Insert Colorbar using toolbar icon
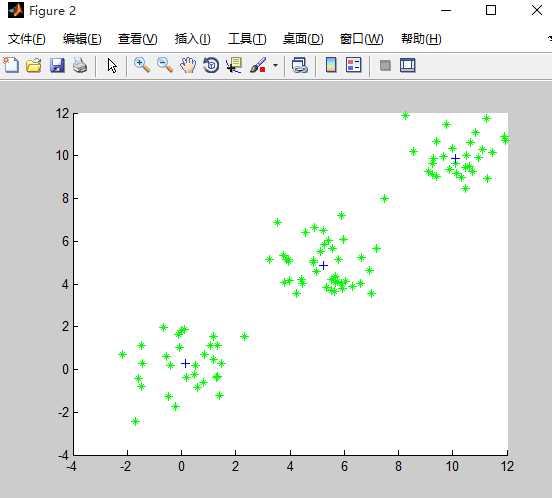The image size is (552, 498). 331,65
